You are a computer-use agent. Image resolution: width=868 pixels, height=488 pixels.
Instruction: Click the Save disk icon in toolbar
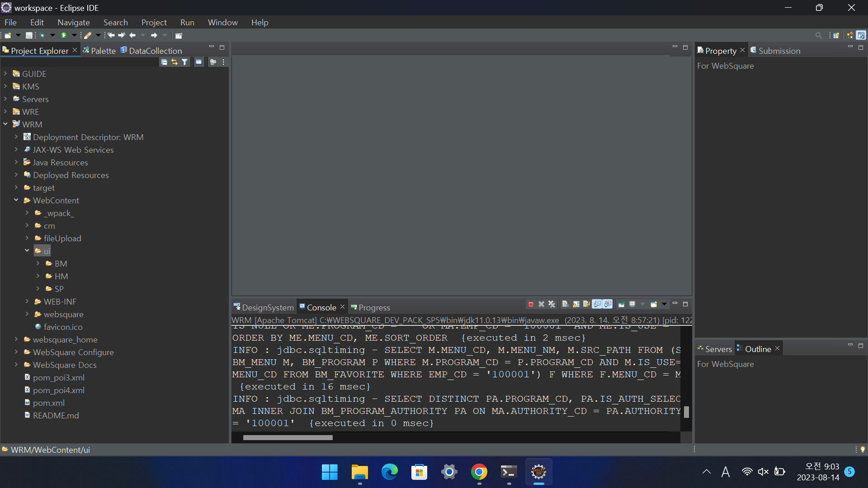pos(29,35)
